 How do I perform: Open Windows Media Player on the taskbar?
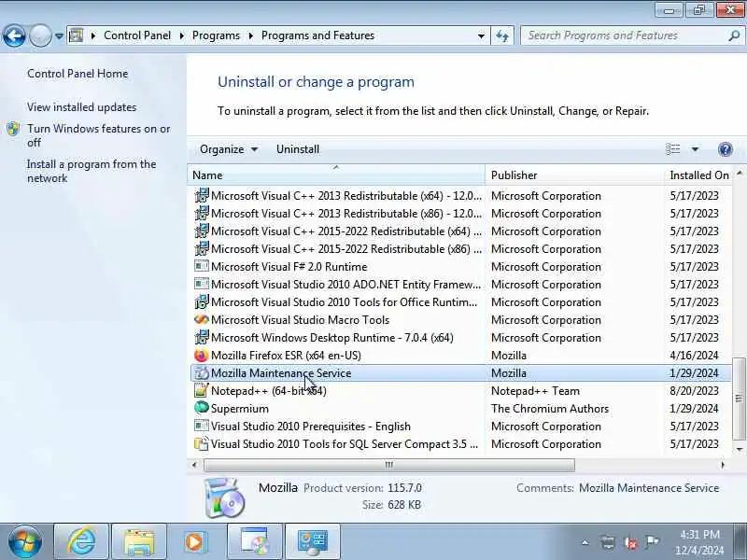click(x=196, y=541)
